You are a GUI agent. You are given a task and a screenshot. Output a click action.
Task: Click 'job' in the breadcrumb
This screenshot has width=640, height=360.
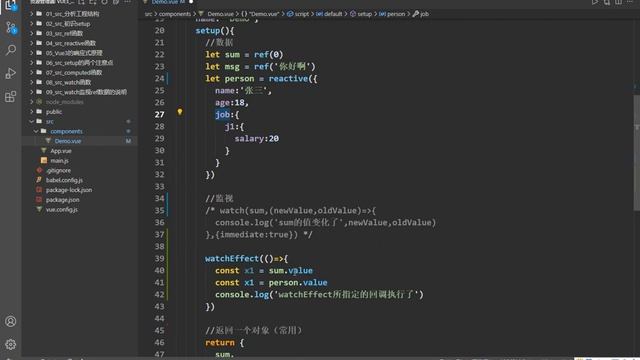coord(424,14)
